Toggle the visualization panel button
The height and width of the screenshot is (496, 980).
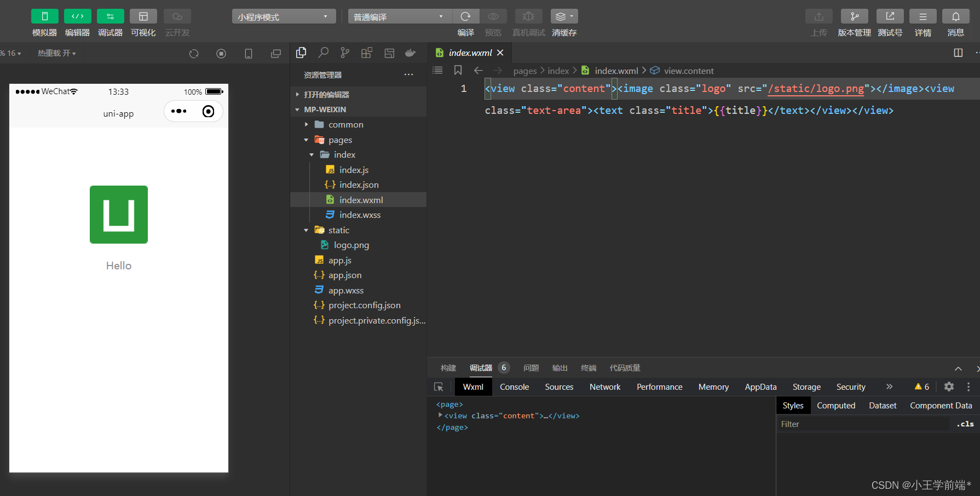tap(143, 16)
